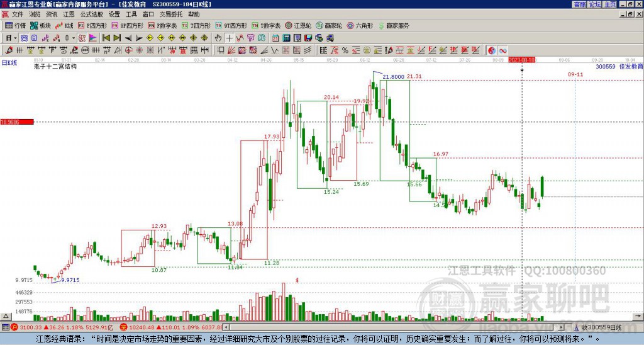The image size is (644, 345).
Task: Toggle the crosshair cursor tool
Action: pyautogui.click(x=229, y=38)
